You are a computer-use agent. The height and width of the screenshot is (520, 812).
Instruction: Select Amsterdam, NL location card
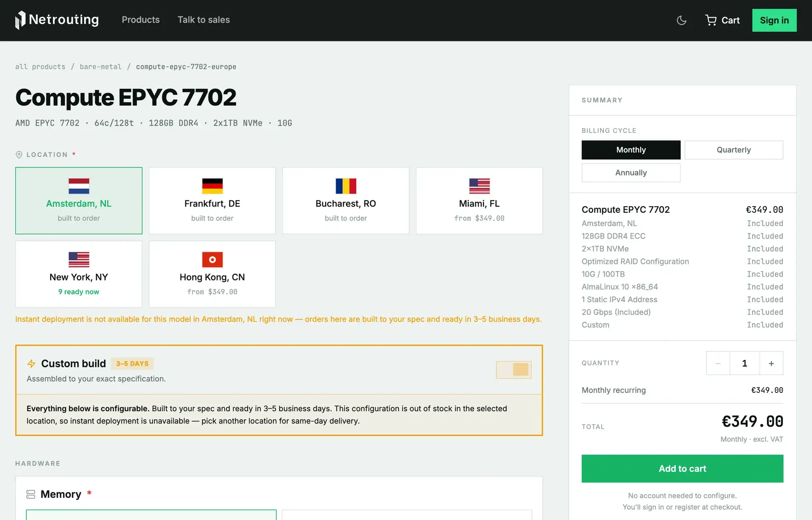point(79,201)
